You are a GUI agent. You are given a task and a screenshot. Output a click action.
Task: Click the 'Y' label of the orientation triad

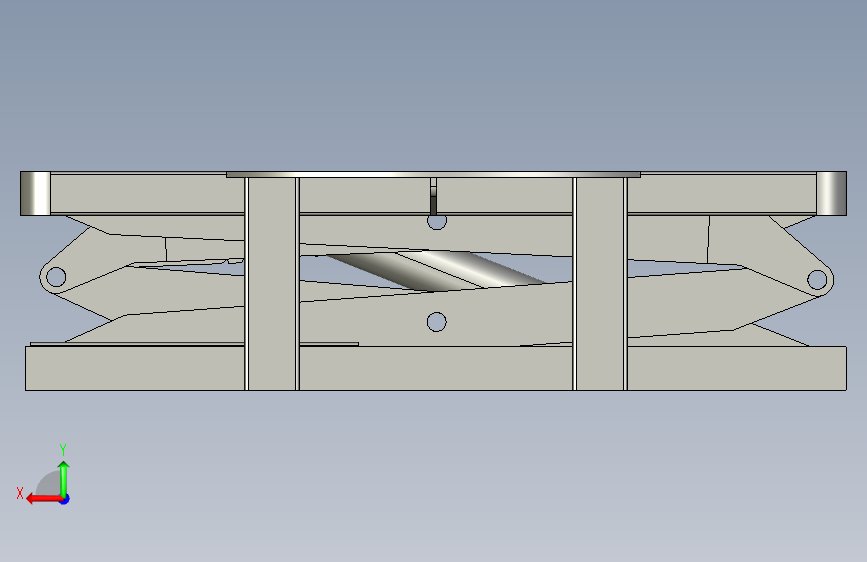[62, 449]
